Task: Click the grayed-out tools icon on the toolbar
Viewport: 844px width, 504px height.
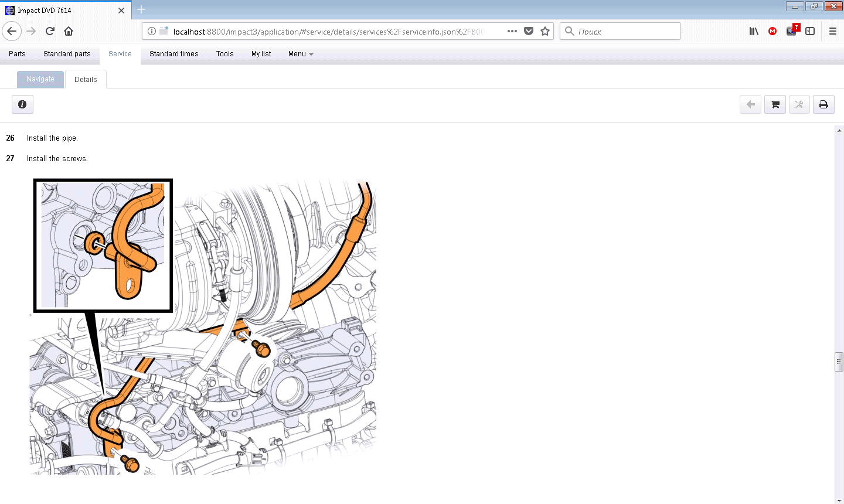Action: tap(799, 104)
